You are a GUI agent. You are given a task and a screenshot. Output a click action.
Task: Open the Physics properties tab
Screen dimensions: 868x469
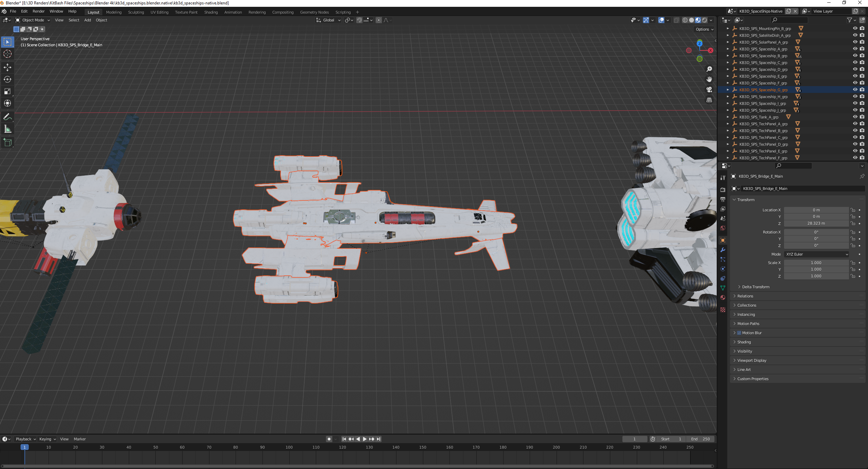coord(723,269)
